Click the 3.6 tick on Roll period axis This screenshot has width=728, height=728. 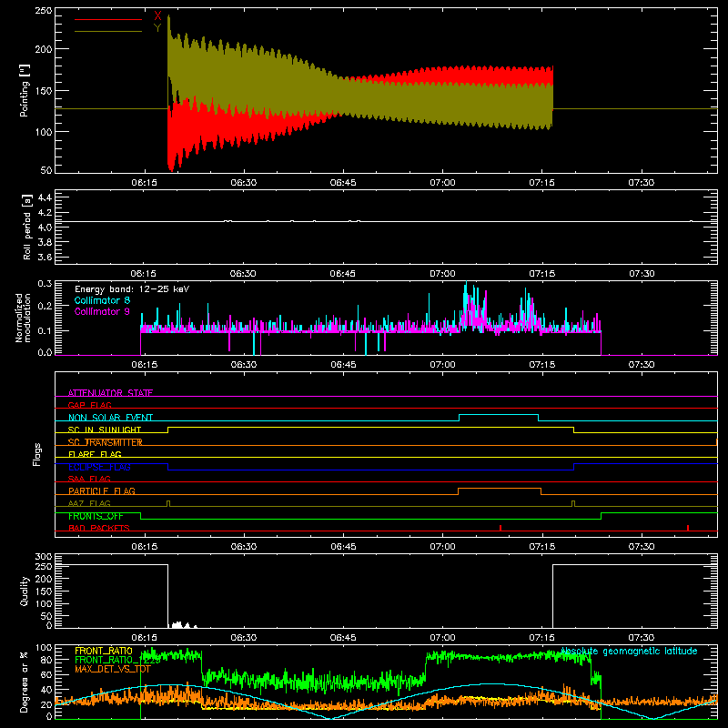point(45,258)
